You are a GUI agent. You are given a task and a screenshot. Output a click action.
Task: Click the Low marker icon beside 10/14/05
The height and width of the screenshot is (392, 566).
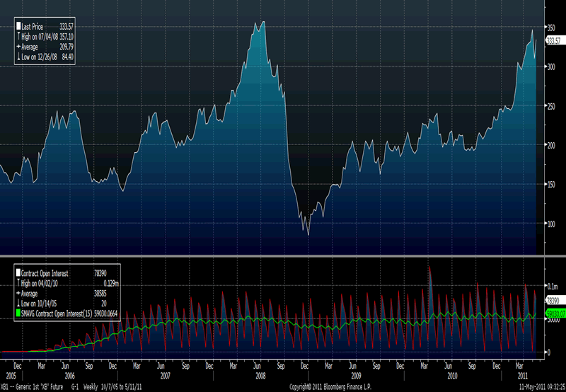click(18, 304)
